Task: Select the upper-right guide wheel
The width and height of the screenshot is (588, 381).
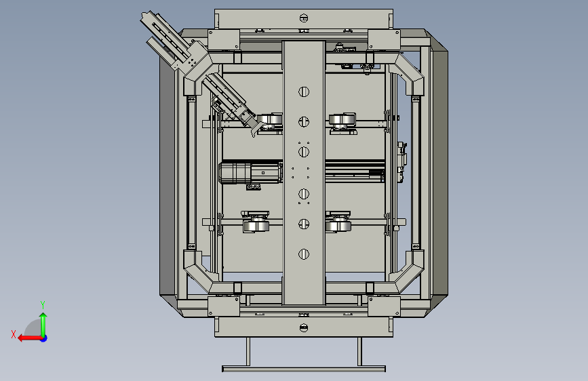Action: (342, 119)
